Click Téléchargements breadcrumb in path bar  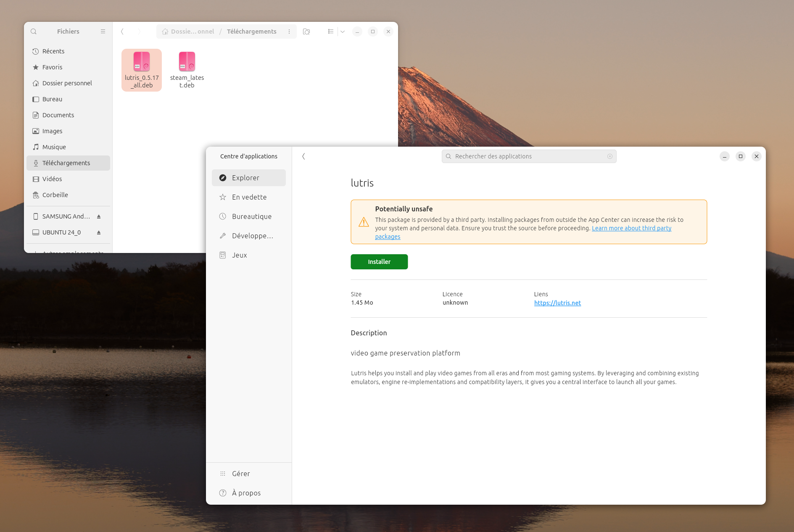point(252,32)
